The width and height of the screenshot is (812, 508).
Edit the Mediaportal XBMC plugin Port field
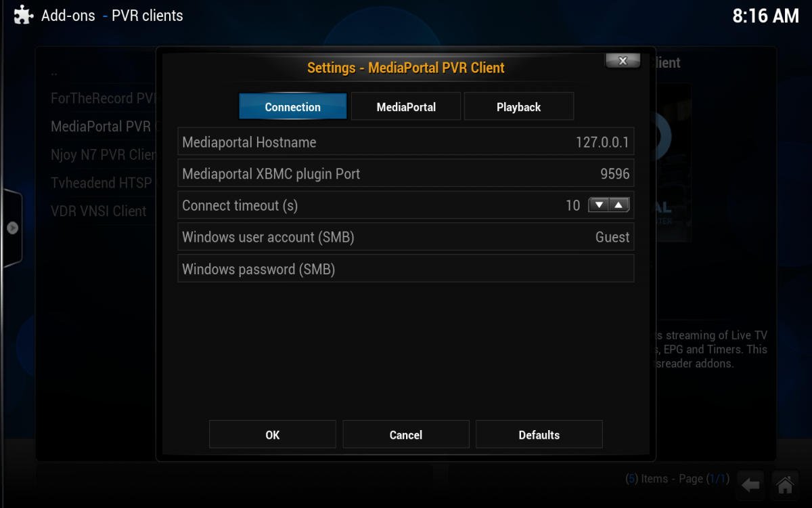pyautogui.click(x=405, y=173)
